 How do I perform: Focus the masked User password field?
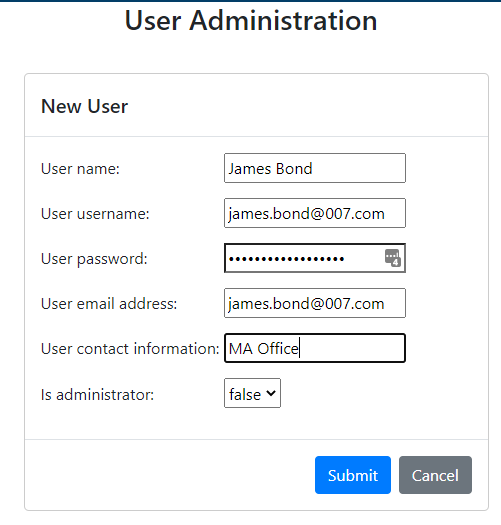(315, 258)
